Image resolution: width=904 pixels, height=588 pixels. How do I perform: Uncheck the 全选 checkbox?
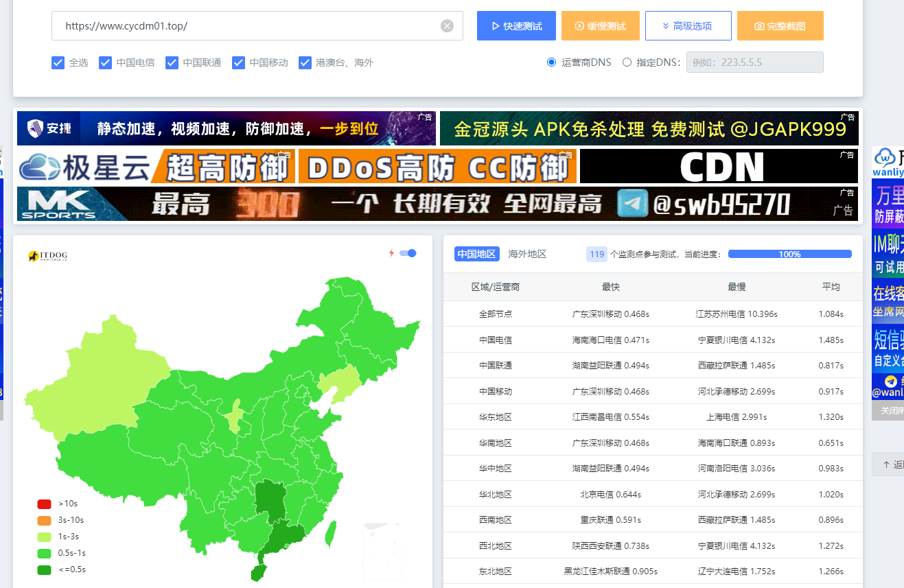(x=58, y=62)
